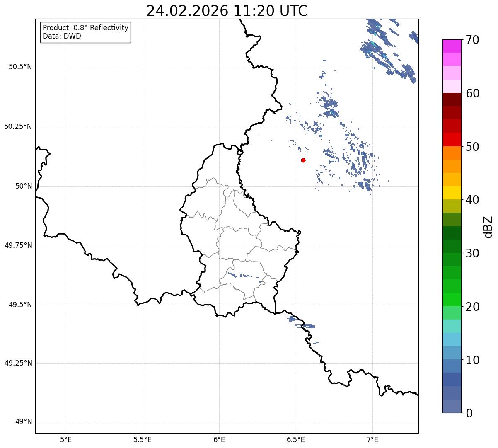Screen dimensions: 498x448
Task: Click the Product: 0.8° Reflectivity info box
Action: [86, 32]
